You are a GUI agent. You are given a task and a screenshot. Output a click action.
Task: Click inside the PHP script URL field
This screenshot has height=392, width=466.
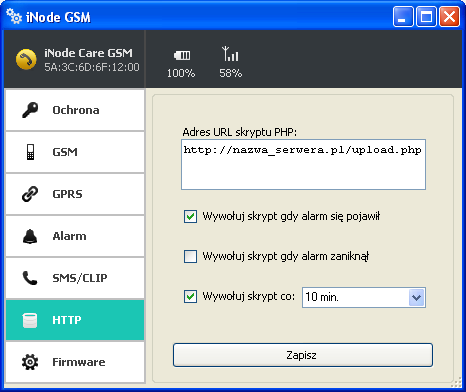(x=303, y=165)
